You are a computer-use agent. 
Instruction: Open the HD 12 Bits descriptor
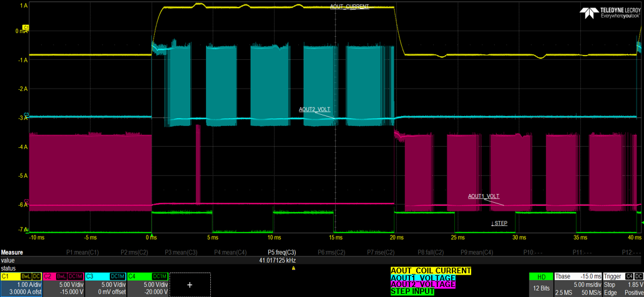coord(540,285)
